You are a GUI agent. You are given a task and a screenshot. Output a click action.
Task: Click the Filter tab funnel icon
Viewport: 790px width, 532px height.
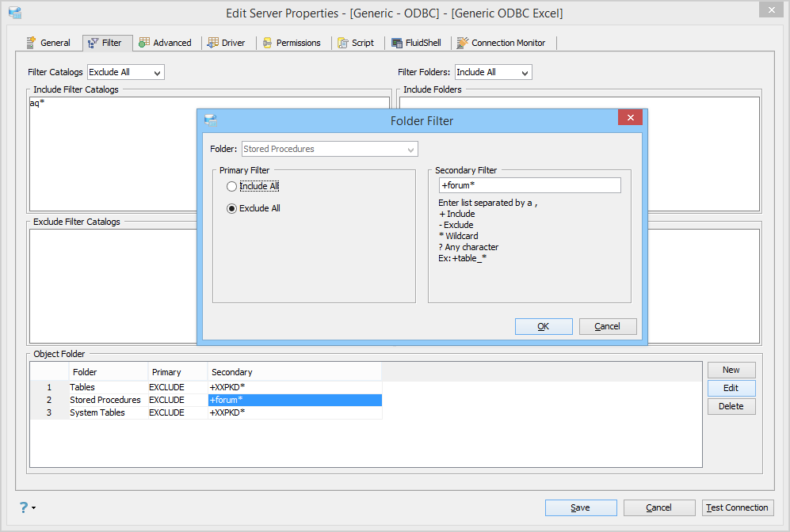tap(94, 44)
